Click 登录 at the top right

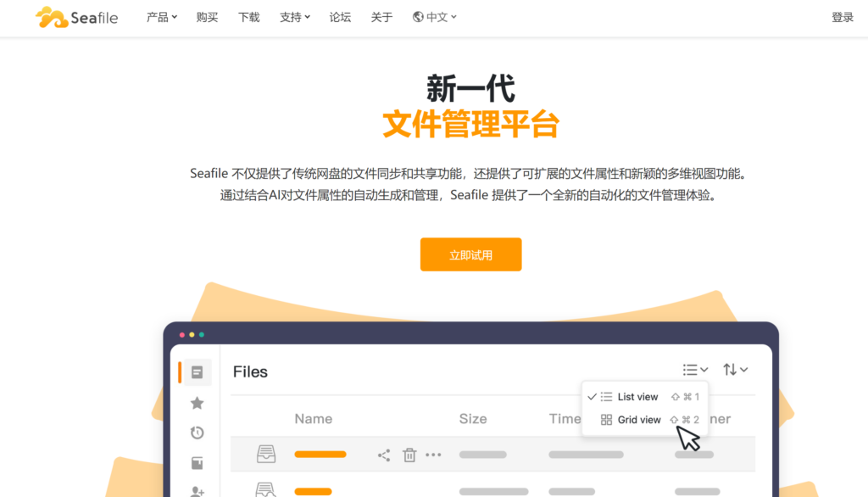point(842,16)
